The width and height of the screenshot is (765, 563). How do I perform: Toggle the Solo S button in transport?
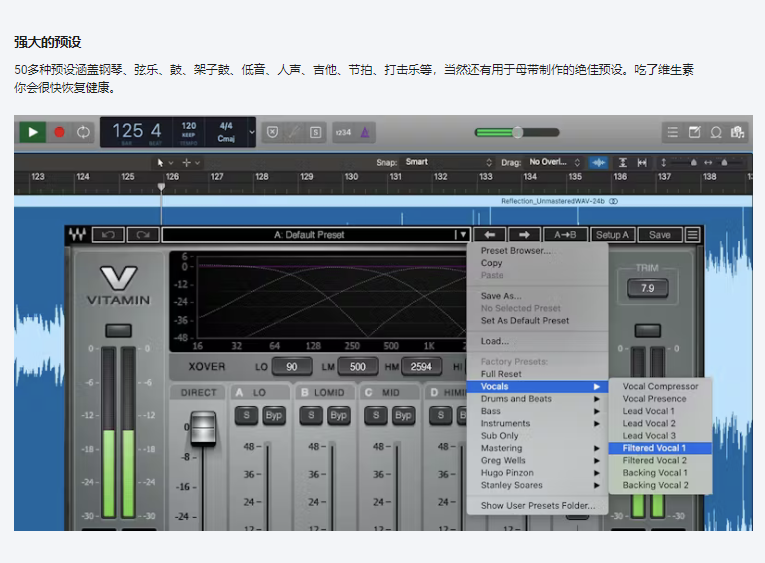(316, 132)
